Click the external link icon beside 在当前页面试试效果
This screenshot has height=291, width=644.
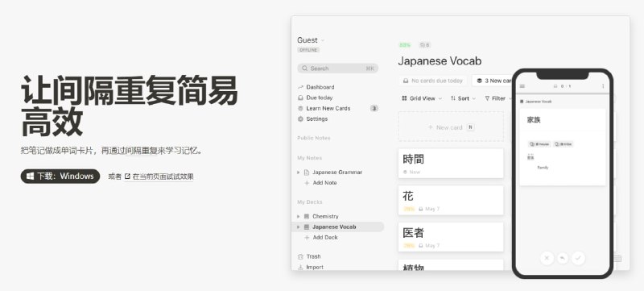(x=127, y=177)
